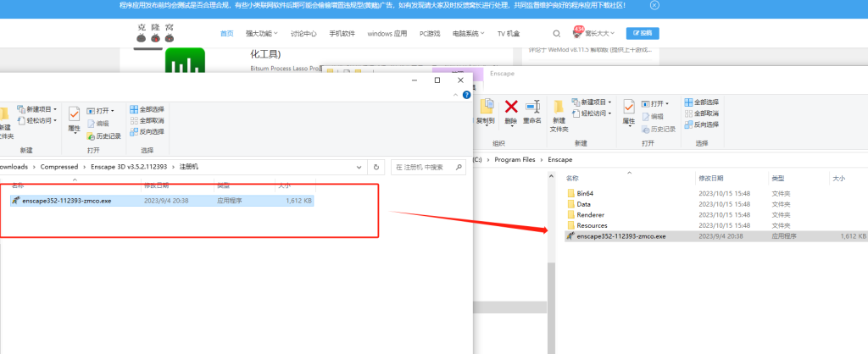Open the PC游戏 website tab

pyautogui.click(x=430, y=34)
